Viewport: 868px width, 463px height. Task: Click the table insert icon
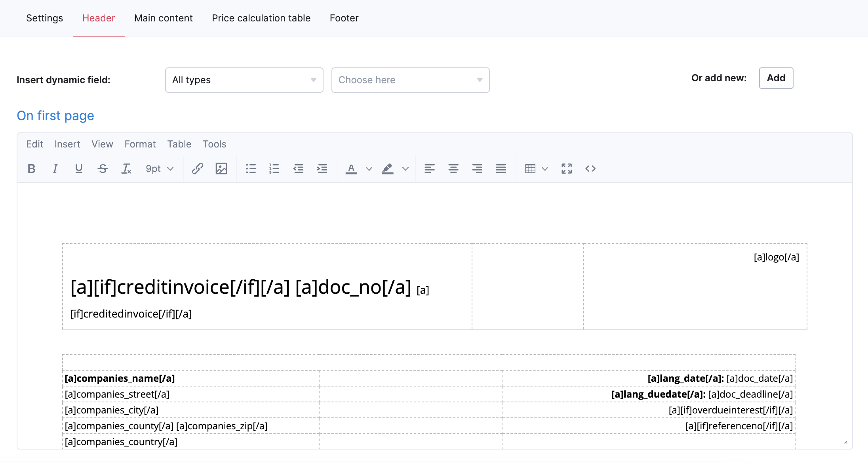(530, 169)
